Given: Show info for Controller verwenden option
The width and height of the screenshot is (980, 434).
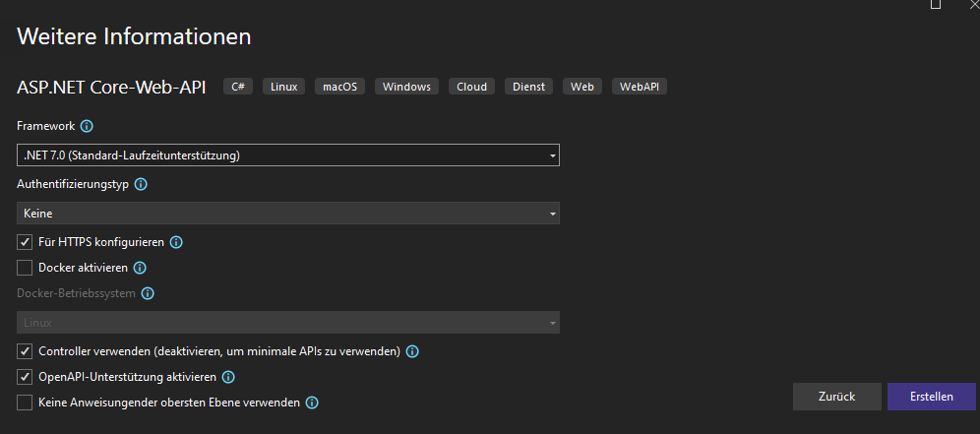Looking at the screenshot, I should pyautogui.click(x=412, y=351).
